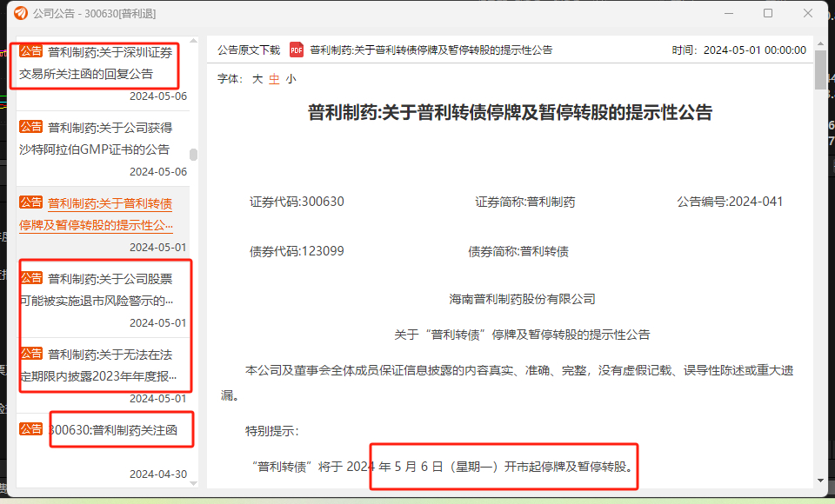
Task: Click 公告编号:2024-041 text
Action: click(730, 202)
